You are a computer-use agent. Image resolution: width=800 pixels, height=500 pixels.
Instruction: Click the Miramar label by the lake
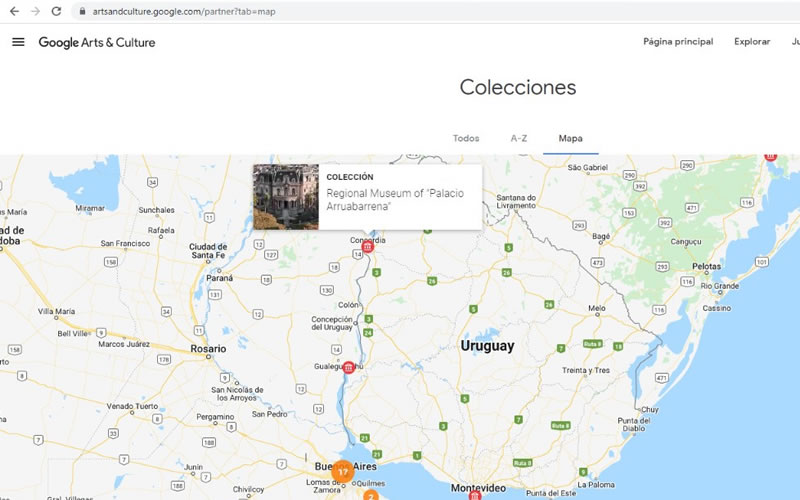(x=90, y=208)
